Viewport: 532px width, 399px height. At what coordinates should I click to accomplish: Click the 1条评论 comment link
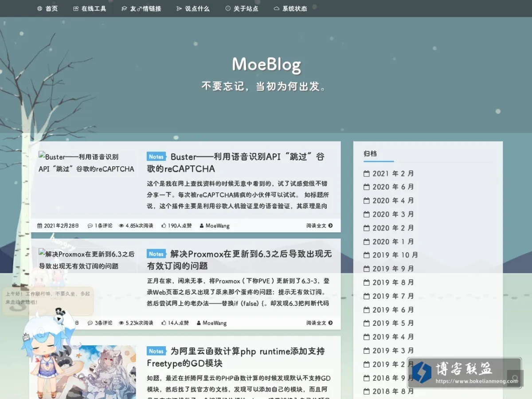(100, 226)
